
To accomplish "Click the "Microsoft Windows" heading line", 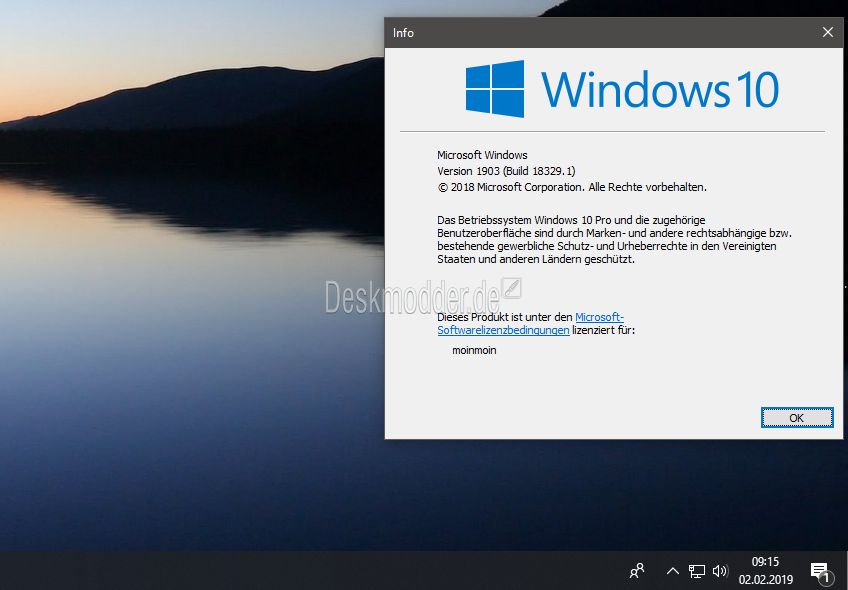I will pyautogui.click(x=482, y=155).
